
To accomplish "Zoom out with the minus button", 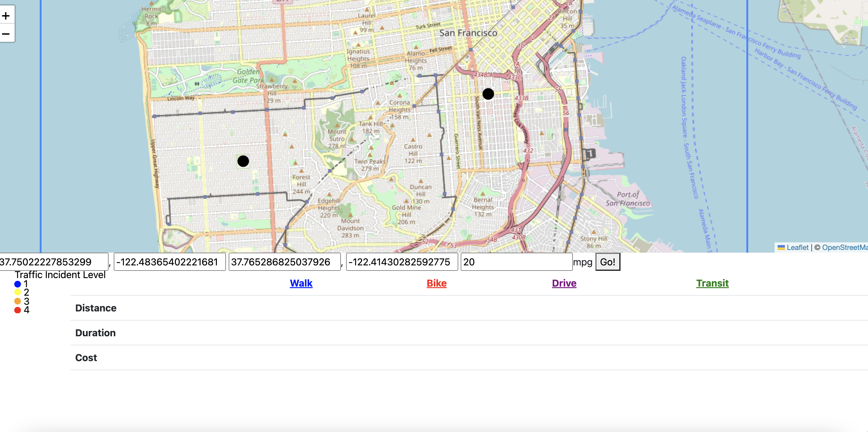I will 6,34.
